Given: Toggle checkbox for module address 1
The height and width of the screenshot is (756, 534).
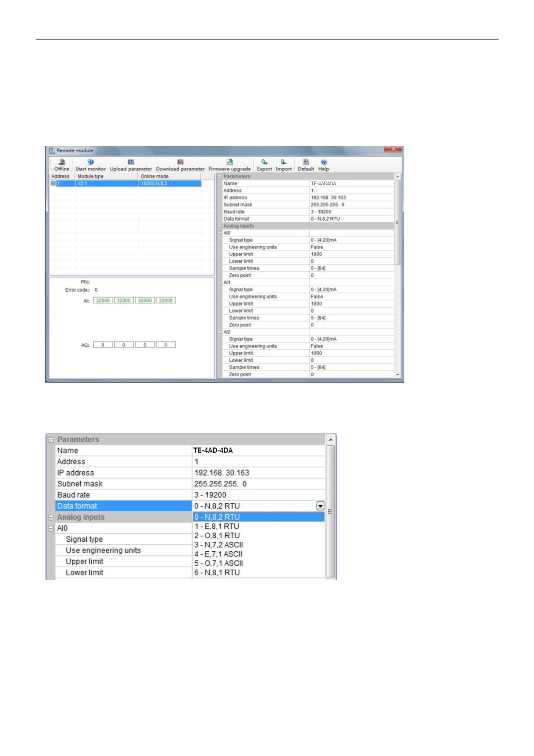Looking at the screenshot, I should coord(53,183).
